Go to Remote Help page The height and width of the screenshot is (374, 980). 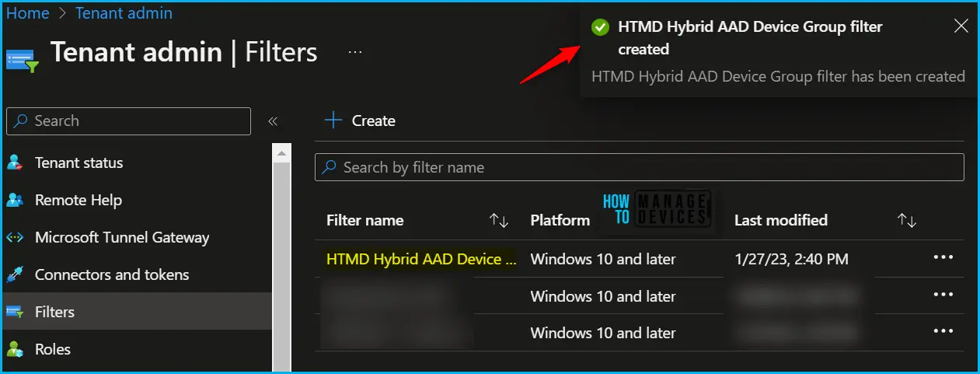coord(78,201)
